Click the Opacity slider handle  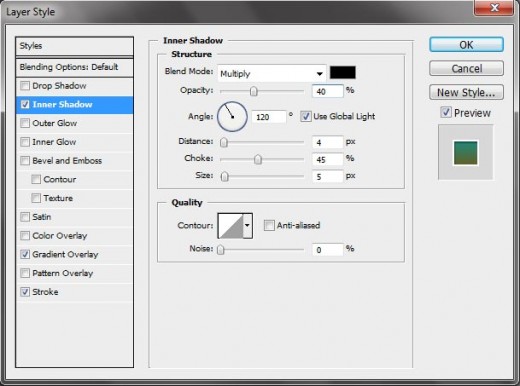(x=254, y=91)
